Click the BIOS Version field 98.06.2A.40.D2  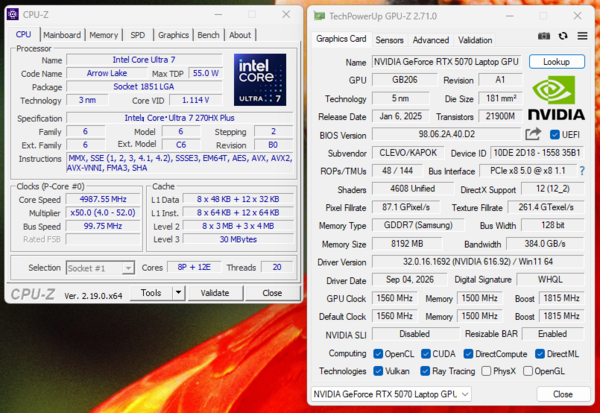click(x=446, y=134)
